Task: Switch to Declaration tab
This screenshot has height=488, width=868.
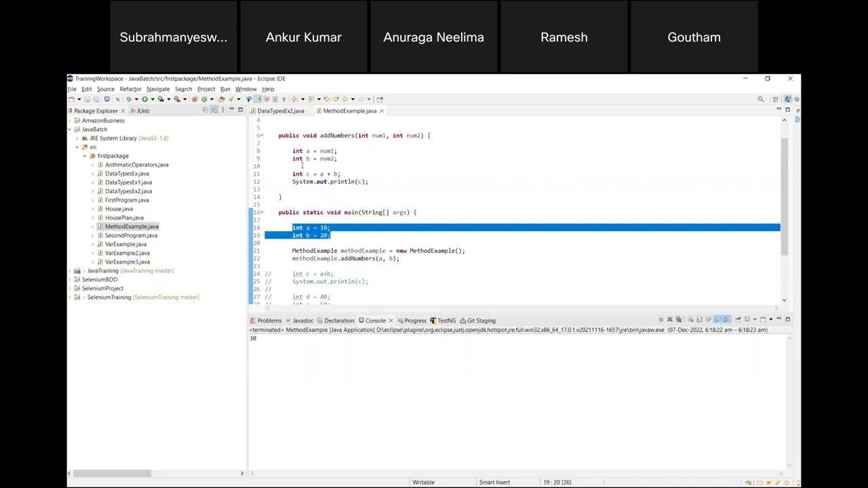Action: (336, 321)
